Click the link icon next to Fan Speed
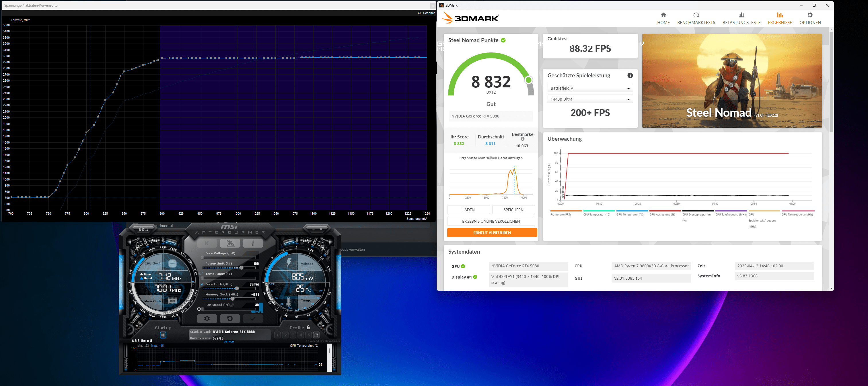The width and height of the screenshot is (868, 386). [233, 305]
